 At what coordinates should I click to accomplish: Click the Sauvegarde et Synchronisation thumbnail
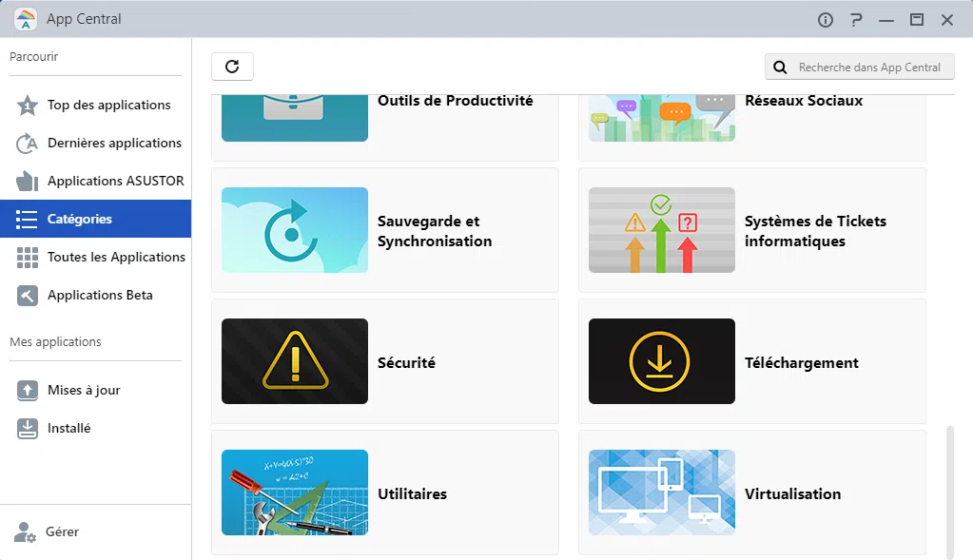(295, 230)
